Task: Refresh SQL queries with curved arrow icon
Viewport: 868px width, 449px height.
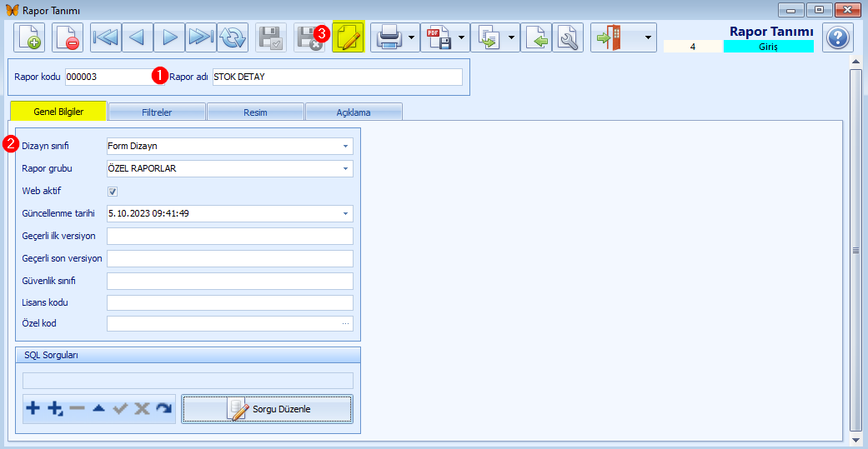Action: (x=164, y=409)
